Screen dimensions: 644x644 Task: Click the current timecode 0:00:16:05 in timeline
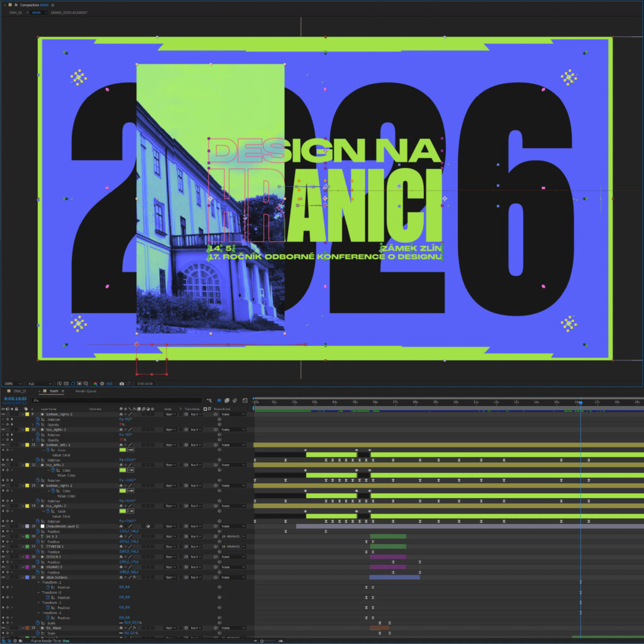[15, 399]
